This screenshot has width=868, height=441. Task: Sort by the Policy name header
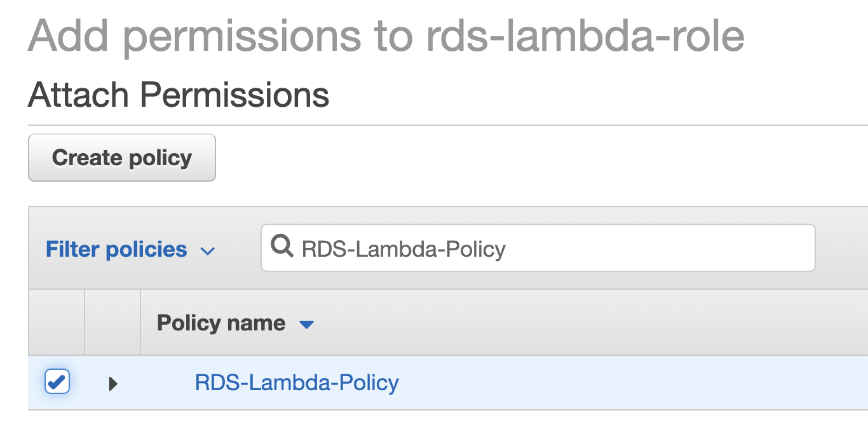221,323
